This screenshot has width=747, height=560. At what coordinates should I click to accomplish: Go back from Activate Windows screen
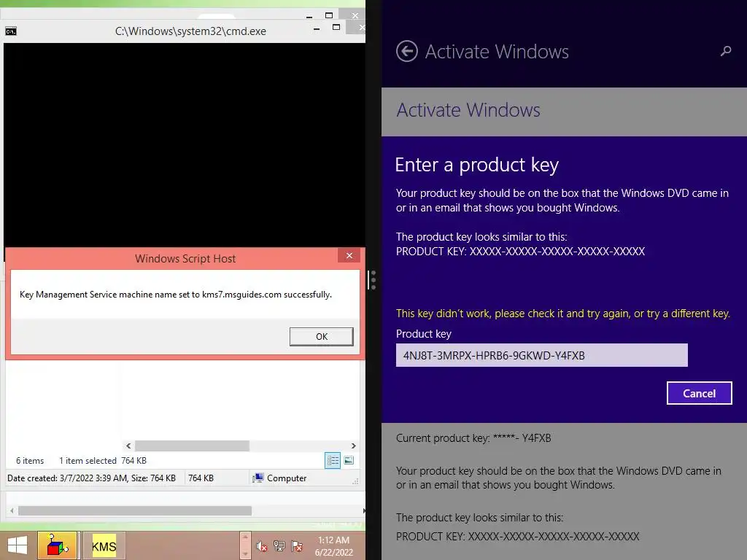(407, 52)
